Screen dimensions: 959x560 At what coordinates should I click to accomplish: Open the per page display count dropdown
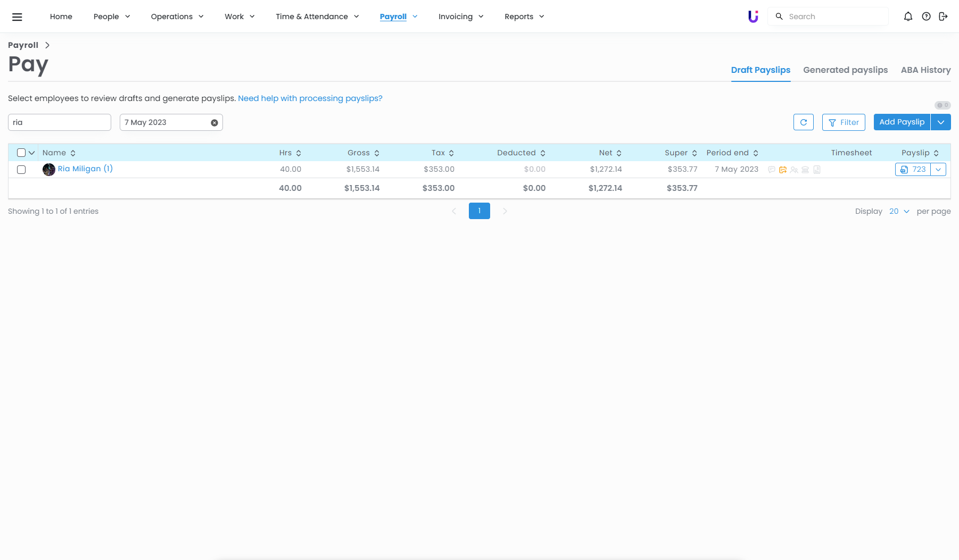899,211
